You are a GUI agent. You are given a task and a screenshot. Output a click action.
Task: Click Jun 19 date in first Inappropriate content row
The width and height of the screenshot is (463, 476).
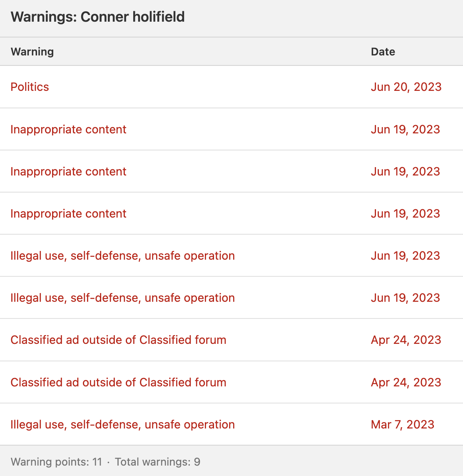pos(406,129)
